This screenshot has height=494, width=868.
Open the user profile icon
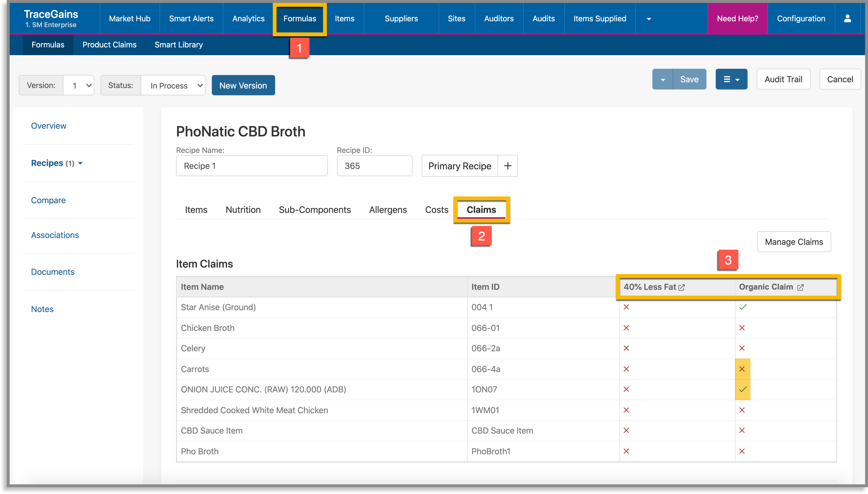coord(847,18)
